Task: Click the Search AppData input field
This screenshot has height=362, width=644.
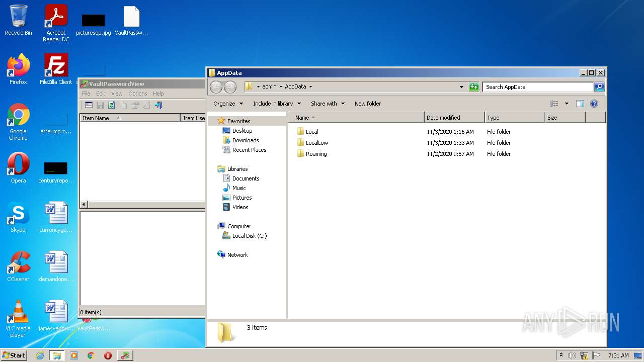Action: [x=538, y=87]
